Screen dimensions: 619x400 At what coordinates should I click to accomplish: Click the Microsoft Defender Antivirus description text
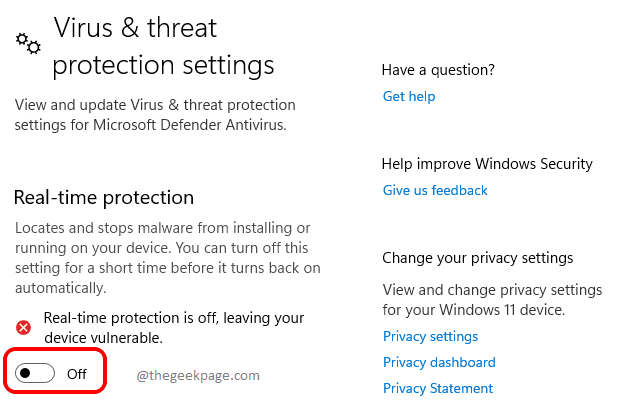(x=154, y=115)
